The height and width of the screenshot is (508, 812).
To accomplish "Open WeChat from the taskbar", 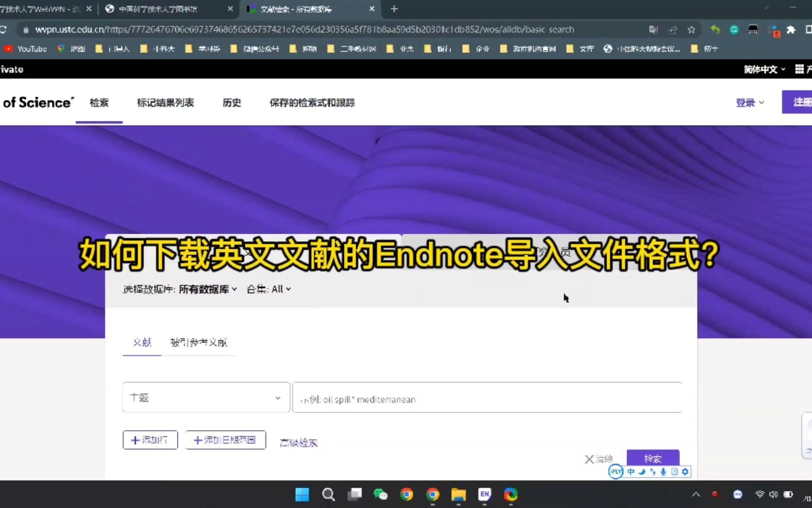I will (380, 494).
